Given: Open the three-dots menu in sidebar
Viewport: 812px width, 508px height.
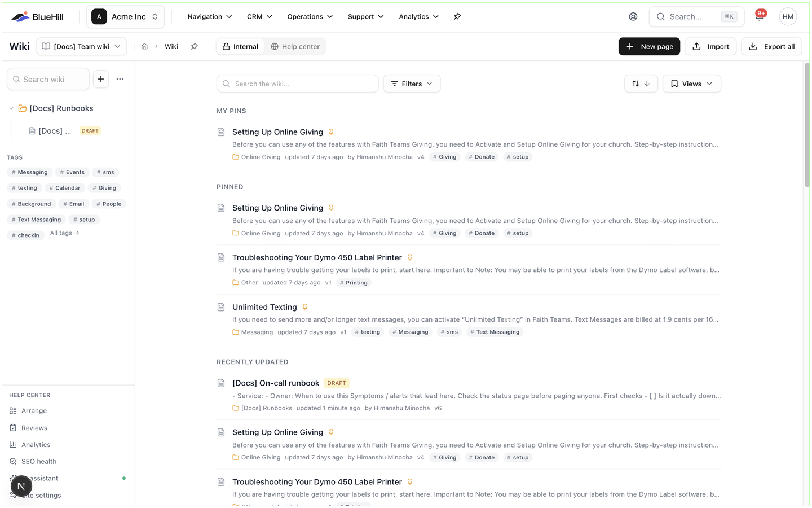Looking at the screenshot, I should click(x=120, y=79).
